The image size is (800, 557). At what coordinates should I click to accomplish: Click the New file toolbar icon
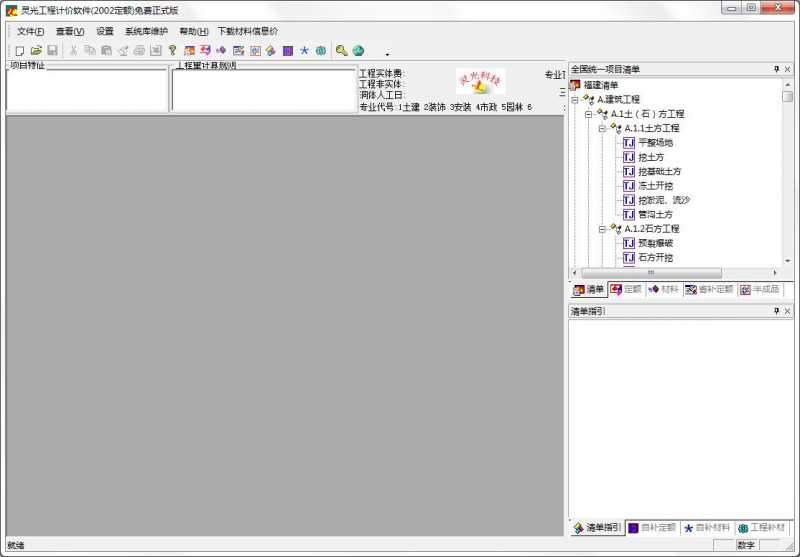click(x=19, y=50)
